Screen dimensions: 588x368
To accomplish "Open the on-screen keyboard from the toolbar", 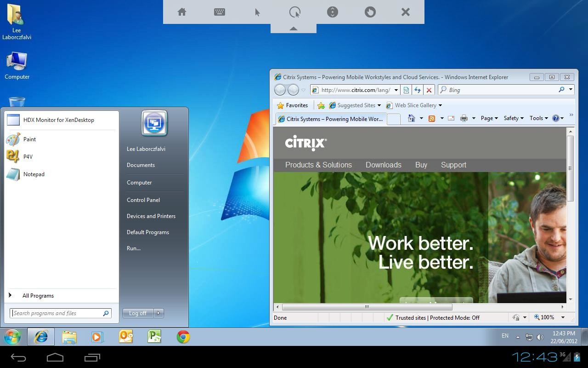I will click(220, 12).
